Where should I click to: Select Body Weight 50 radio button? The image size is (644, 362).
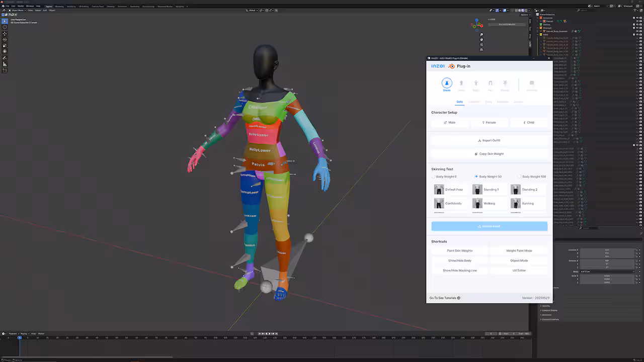[x=476, y=177]
